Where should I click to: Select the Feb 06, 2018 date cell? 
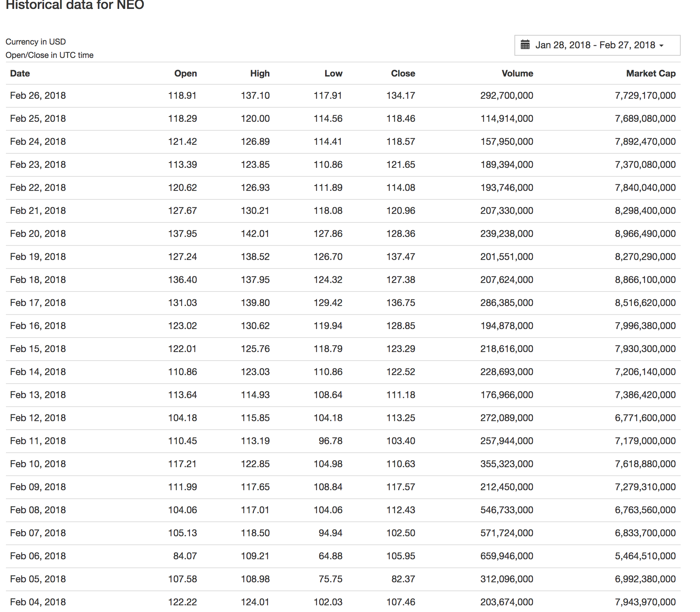point(38,556)
